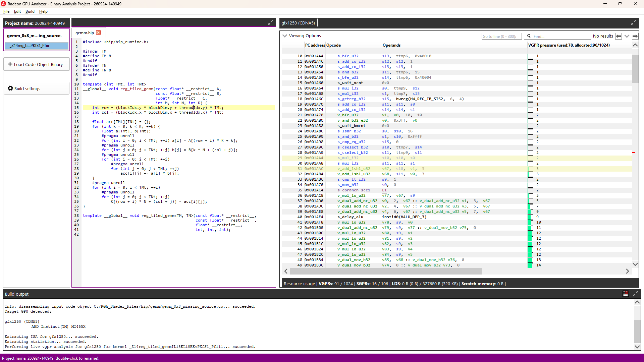Maximize the Build output panel
The height and width of the screenshot is (362, 644).
pos(636,294)
